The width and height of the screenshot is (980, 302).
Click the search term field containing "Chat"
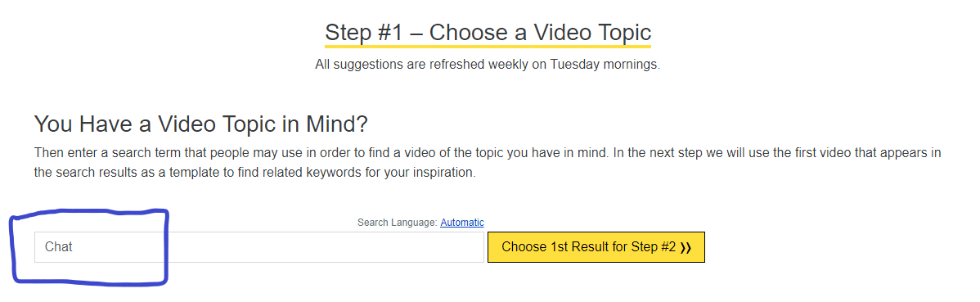coord(258,247)
